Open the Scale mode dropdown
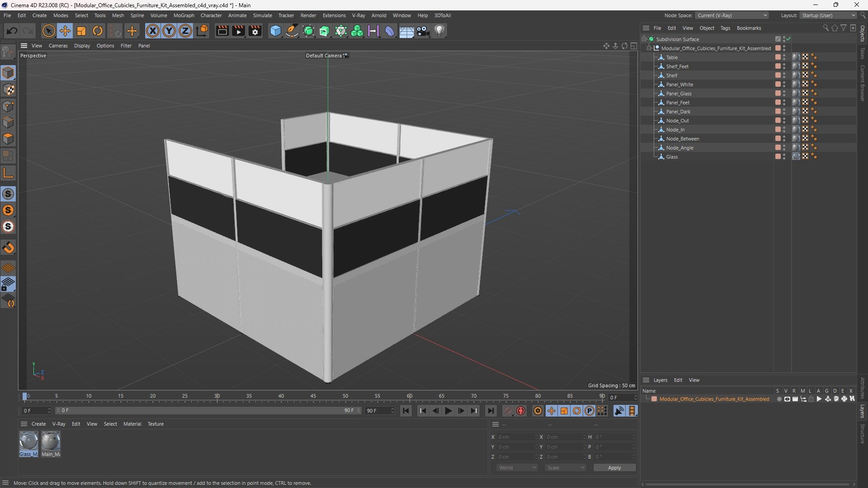 click(x=566, y=468)
